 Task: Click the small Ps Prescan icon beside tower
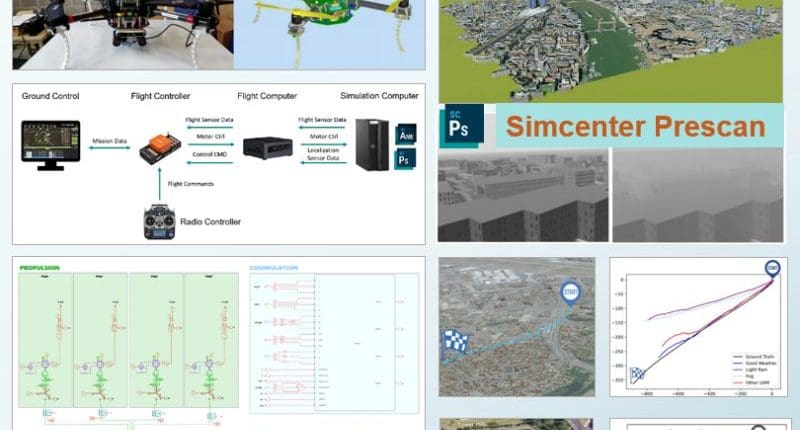pos(405,159)
